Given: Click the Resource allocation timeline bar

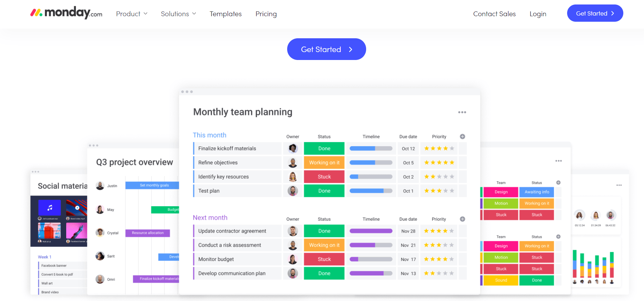Looking at the screenshot, I should click(148, 233).
